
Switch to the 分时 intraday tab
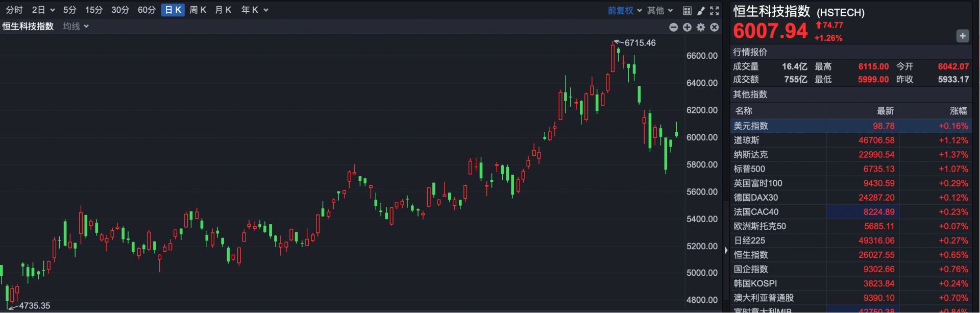pos(14,10)
